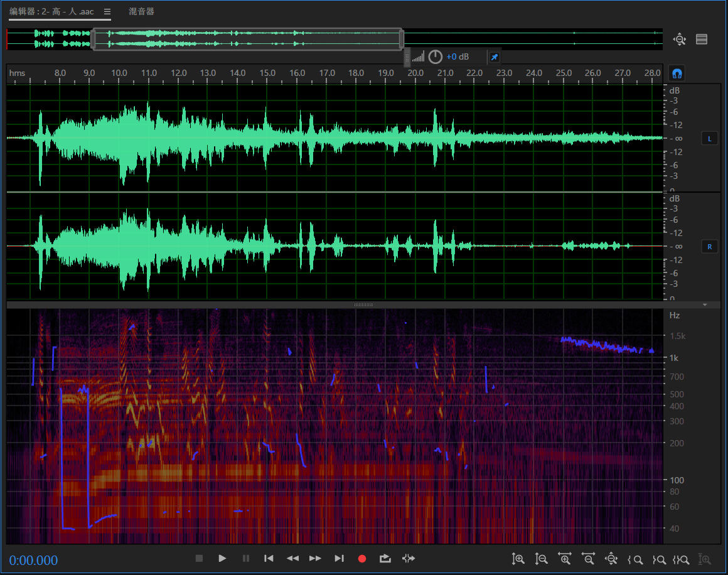Click the 10.0 mark on the time ruler

119,73
